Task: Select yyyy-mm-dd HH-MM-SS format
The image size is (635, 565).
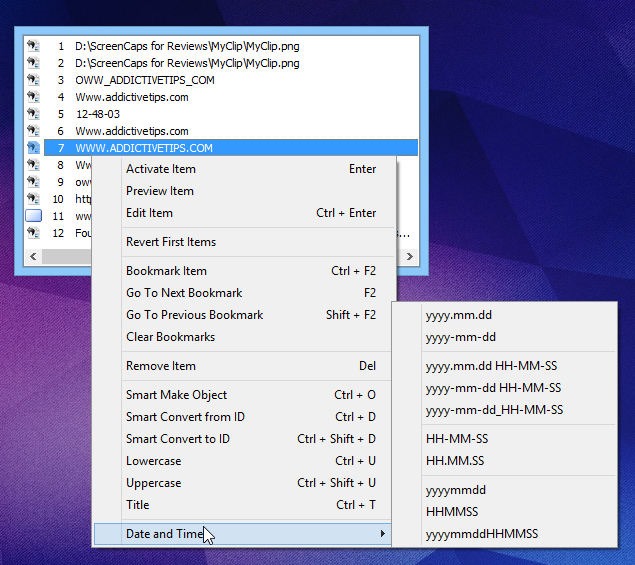Action: coord(505,388)
